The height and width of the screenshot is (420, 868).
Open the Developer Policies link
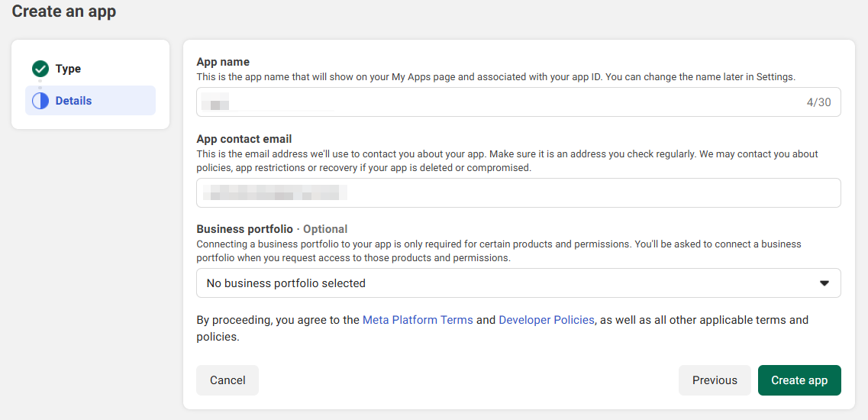pos(546,320)
